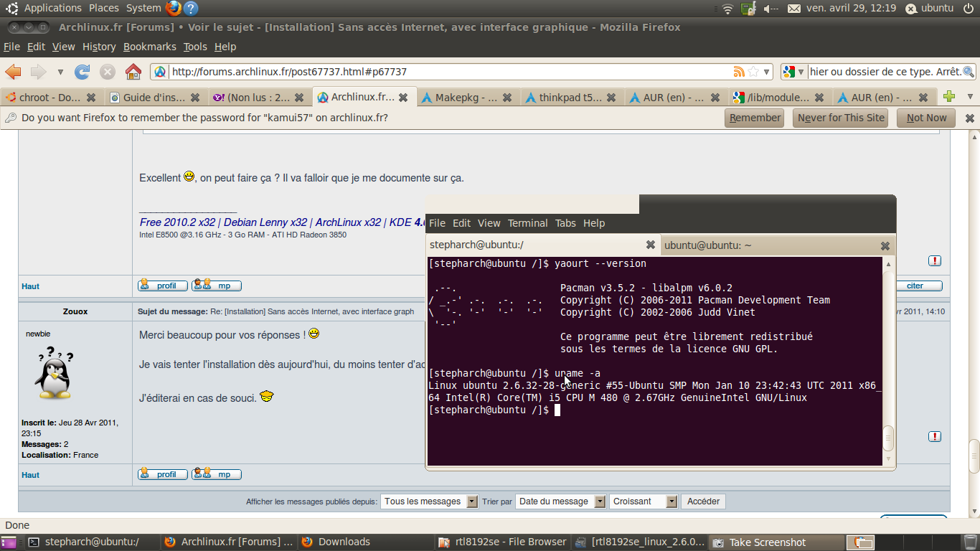Screen dimensions: 980x551
Task: Click the Stop loading button
Action: (108, 72)
